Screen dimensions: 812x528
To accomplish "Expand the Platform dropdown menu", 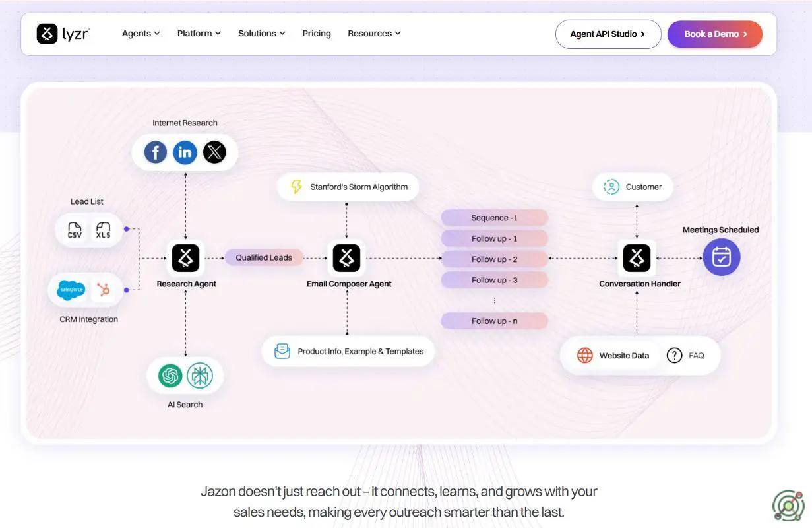I will click(x=199, y=34).
